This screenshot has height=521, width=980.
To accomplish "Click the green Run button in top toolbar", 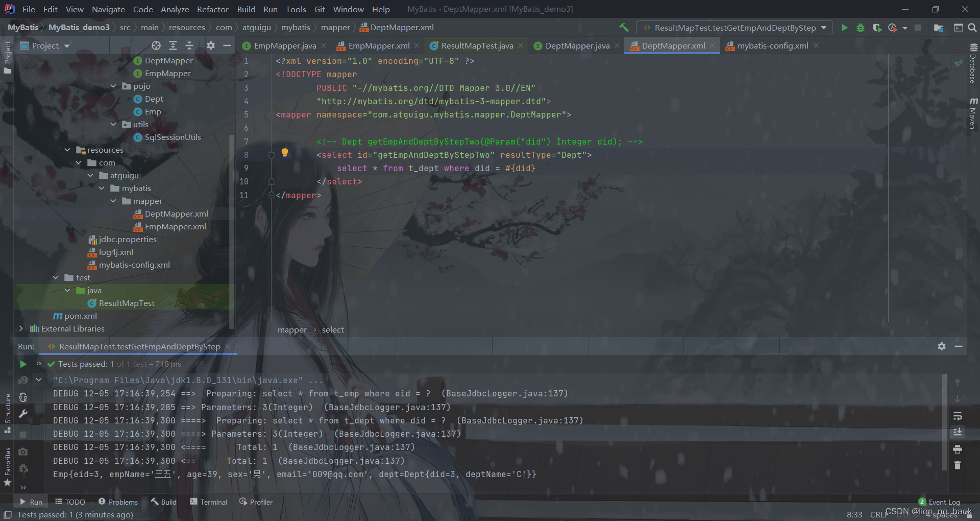I will click(844, 28).
